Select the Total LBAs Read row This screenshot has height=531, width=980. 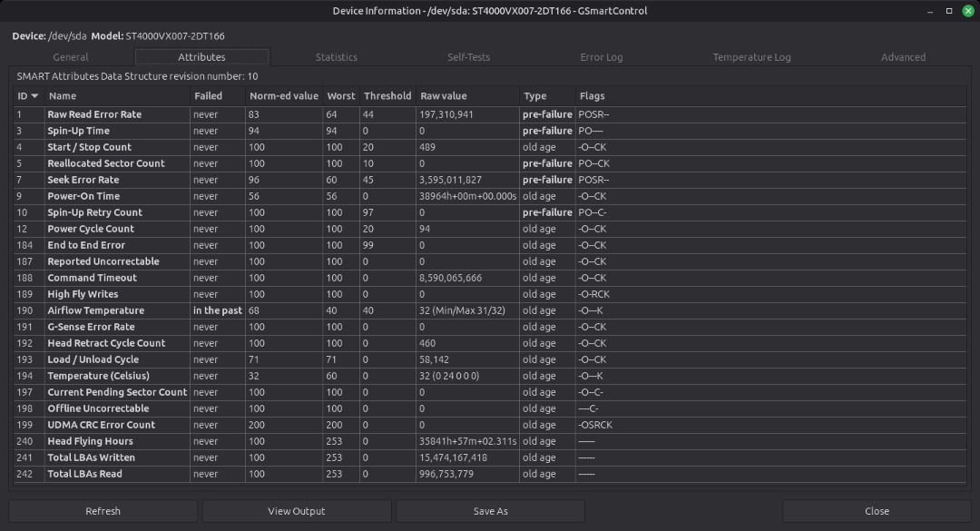point(491,474)
